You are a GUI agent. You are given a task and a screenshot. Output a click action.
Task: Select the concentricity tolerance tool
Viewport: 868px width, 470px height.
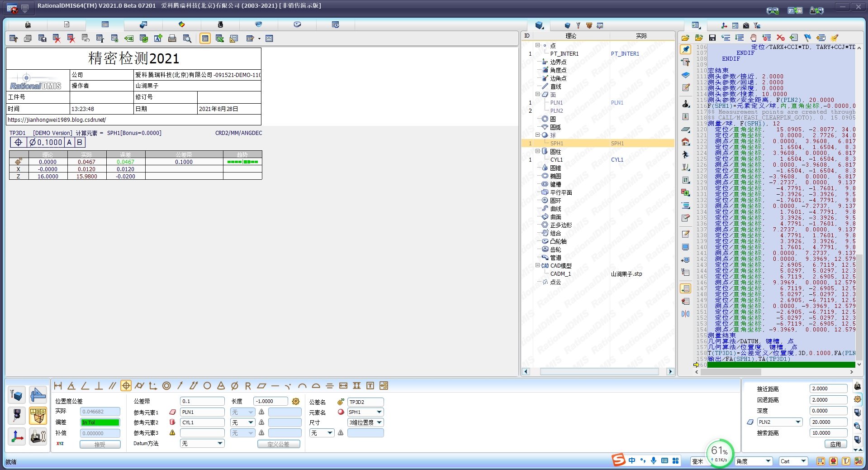tap(166, 386)
